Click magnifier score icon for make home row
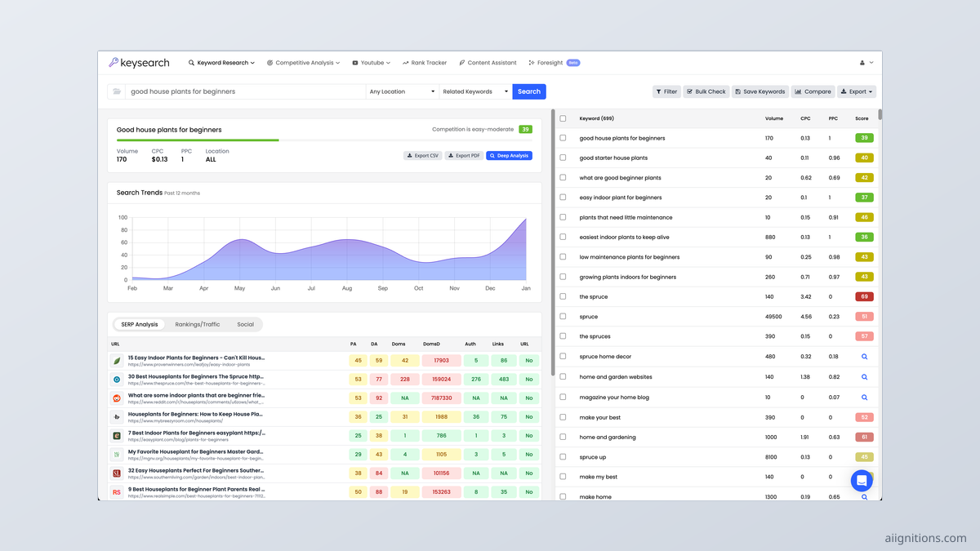 [864, 496]
